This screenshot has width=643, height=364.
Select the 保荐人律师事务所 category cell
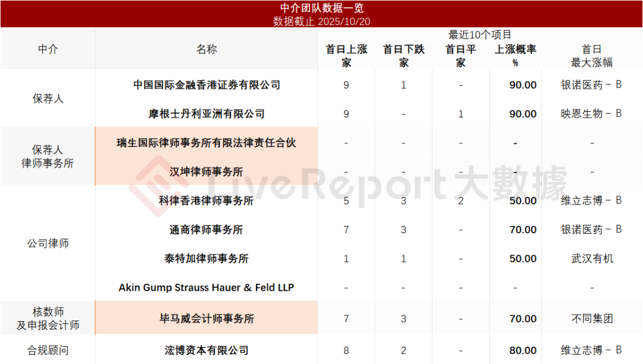[48, 156]
